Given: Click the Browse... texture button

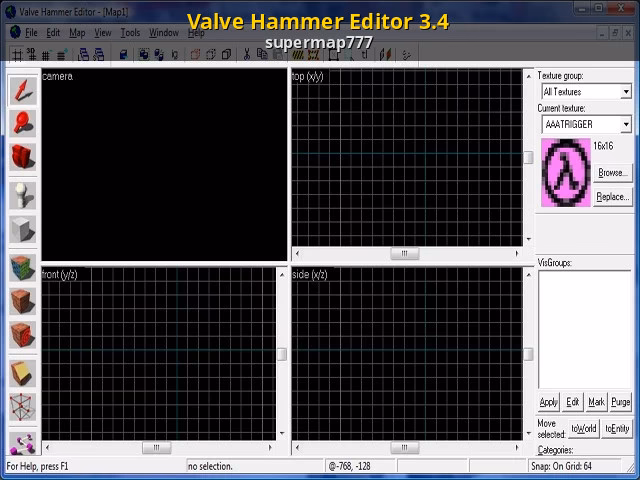Looking at the screenshot, I should tap(613, 173).
